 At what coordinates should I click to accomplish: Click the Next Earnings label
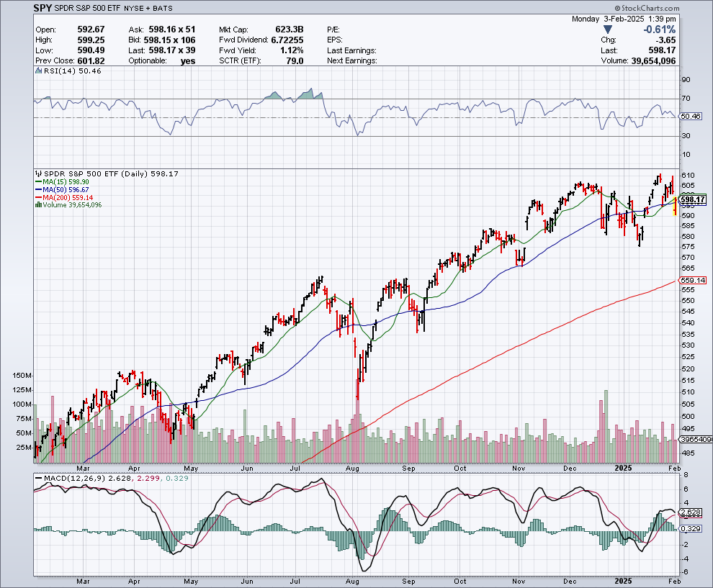352,61
